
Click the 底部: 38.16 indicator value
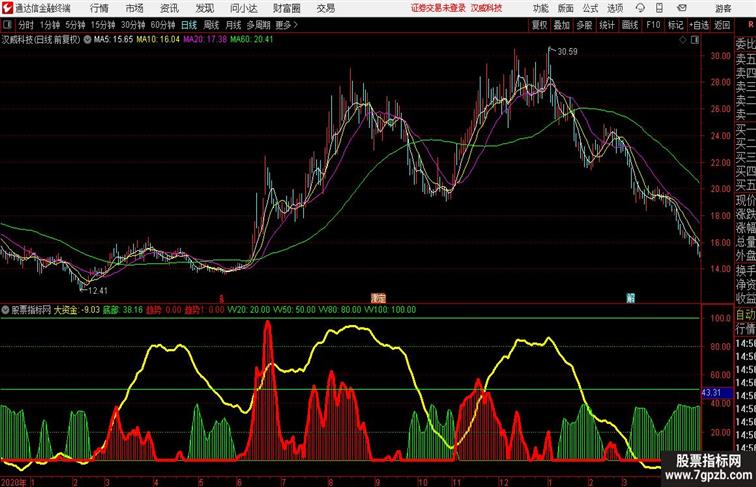(123, 310)
